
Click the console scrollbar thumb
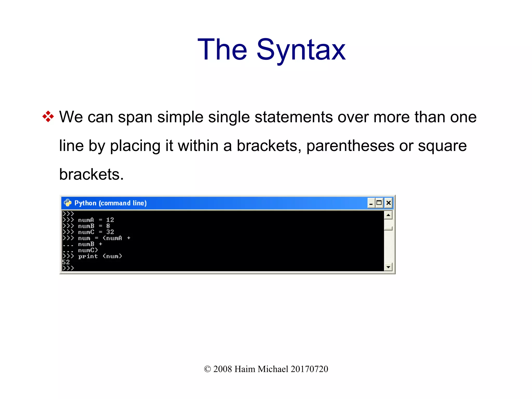pos(388,228)
